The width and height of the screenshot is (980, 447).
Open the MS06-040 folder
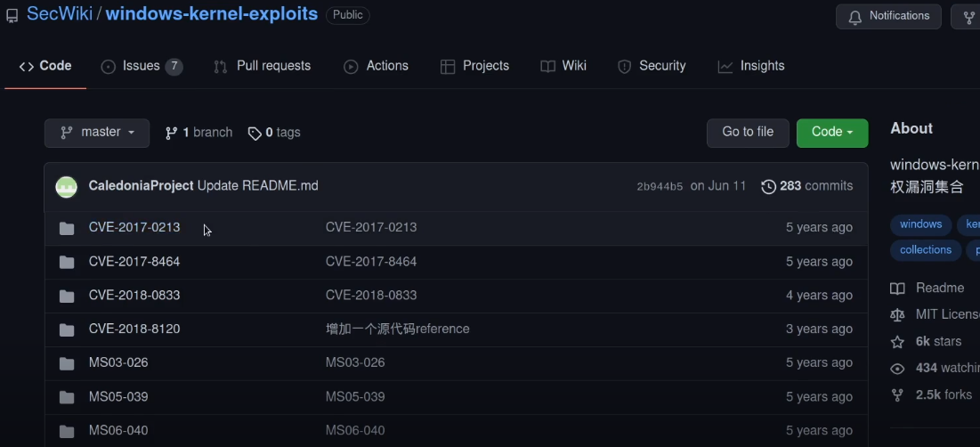click(118, 430)
